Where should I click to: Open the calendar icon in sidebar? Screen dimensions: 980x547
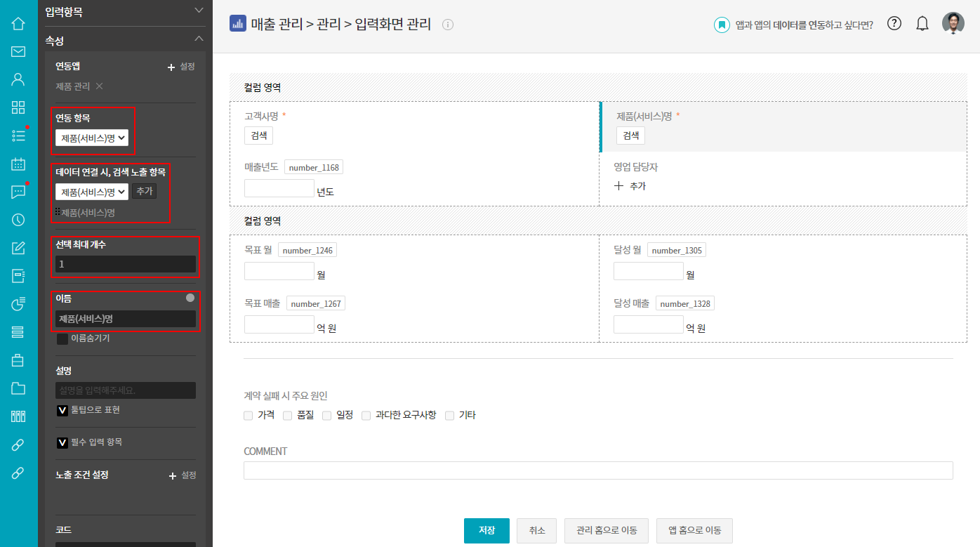[18, 164]
